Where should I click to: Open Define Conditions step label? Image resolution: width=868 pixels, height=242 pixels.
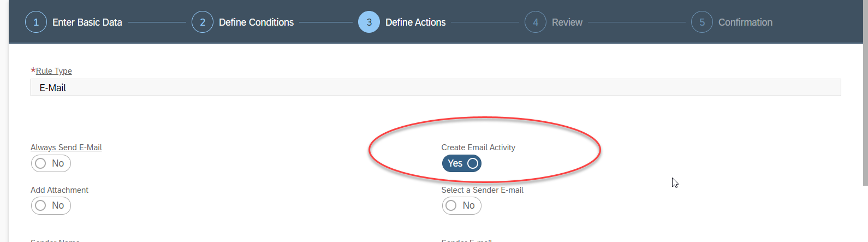tap(256, 22)
